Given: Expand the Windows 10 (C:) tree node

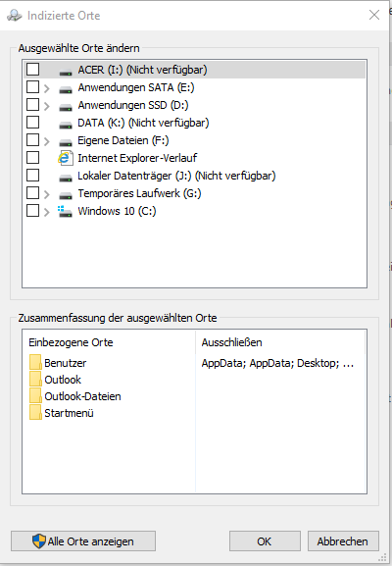Looking at the screenshot, I should tap(46, 212).
